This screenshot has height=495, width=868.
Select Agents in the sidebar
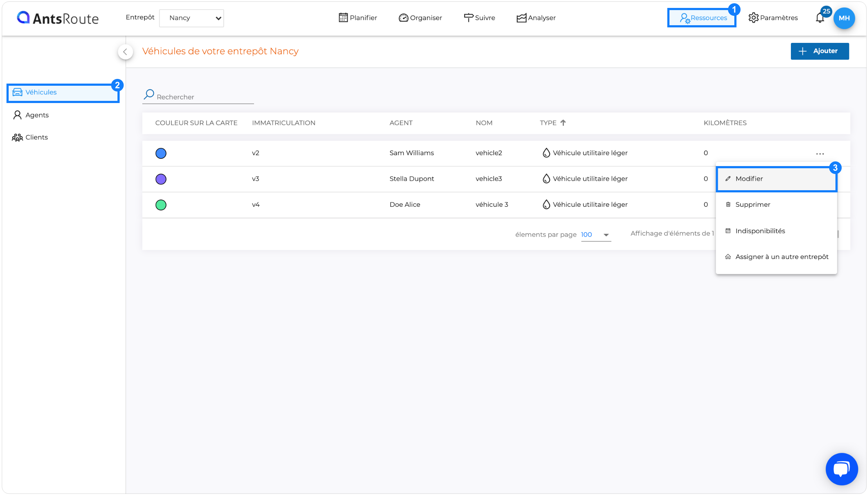[x=31, y=115]
